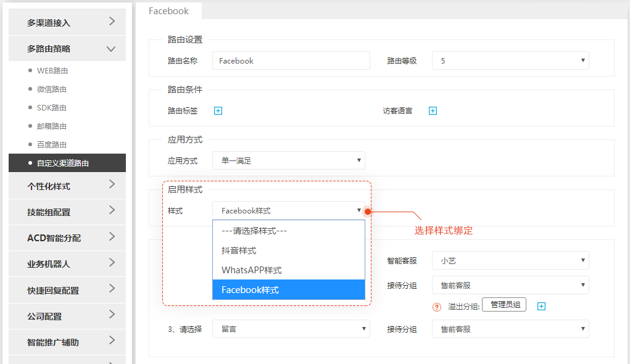
Task: Open the 智能客服 dropdown showing 小艺
Action: (x=510, y=261)
